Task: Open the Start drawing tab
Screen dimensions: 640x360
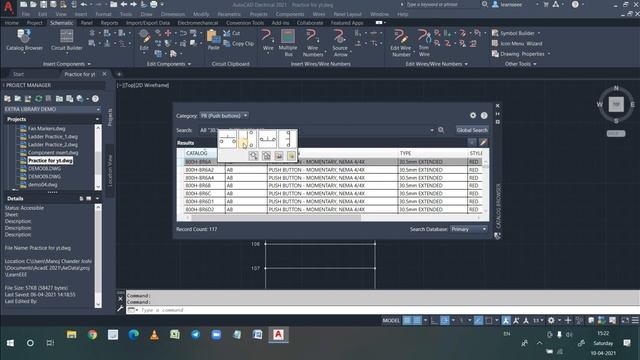Action: [x=18, y=74]
